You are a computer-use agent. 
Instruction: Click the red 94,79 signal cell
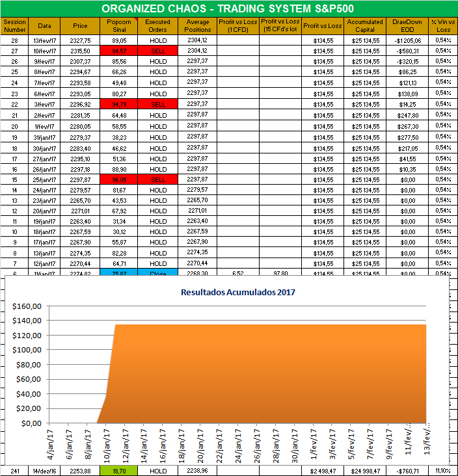pyautogui.click(x=119, y=104)
